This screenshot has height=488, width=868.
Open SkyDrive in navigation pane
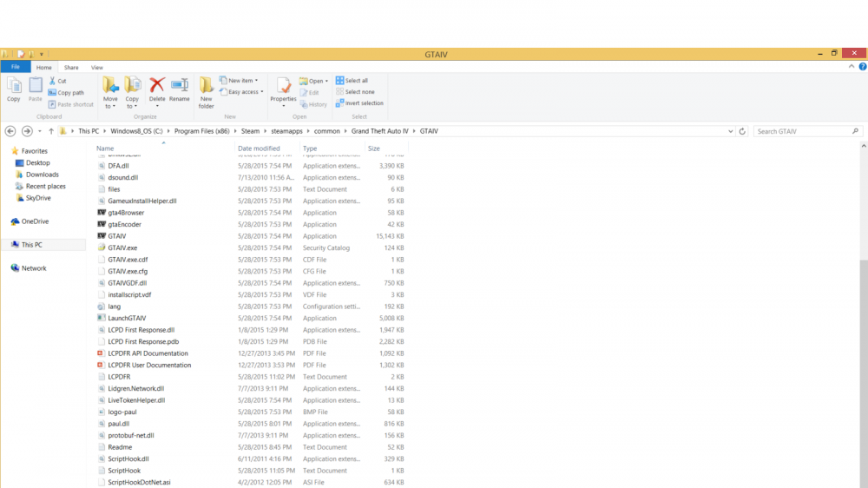click(38, 198)
